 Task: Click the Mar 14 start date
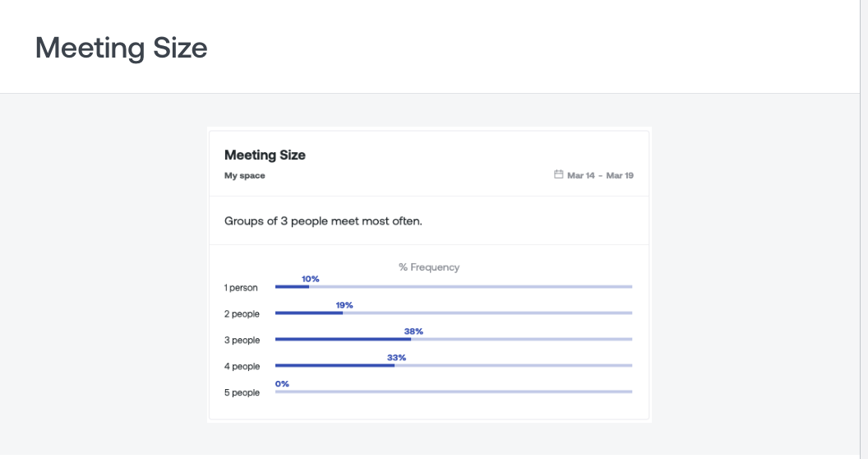pos(580,175)
